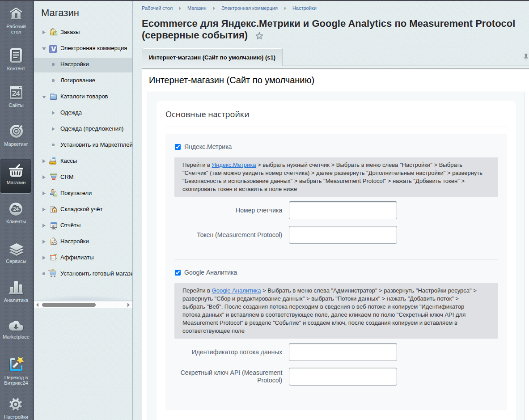
Task: Collapse the Электронная коммерция tree node
Action: point(44,49)
